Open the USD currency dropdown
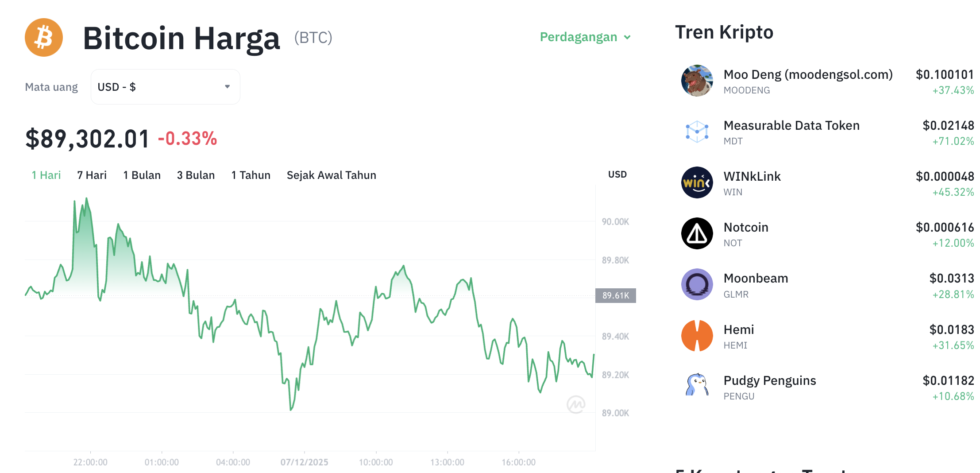Image resolution: width=980 pixels, height=473 pixels. (165, 86)
